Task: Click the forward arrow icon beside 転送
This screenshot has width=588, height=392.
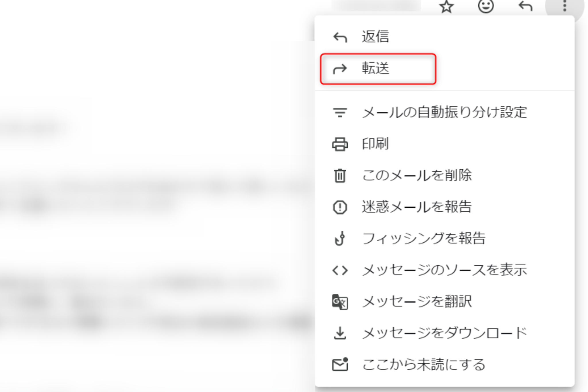Action: tap(340, 69)
